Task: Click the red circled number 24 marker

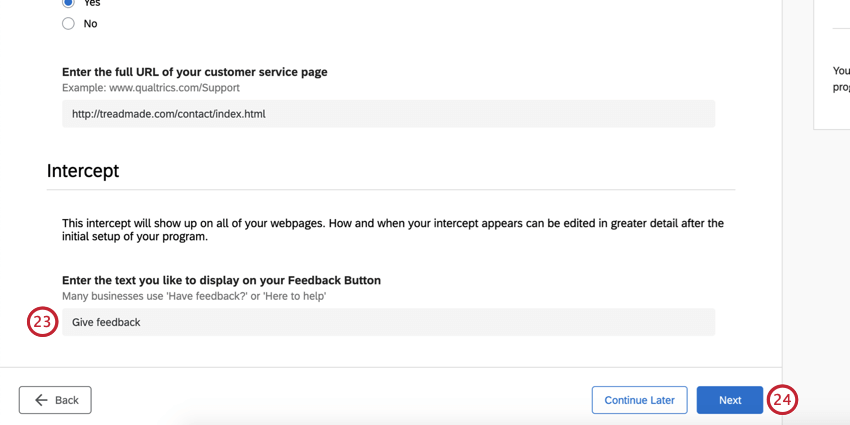Action: click(782, 400)
